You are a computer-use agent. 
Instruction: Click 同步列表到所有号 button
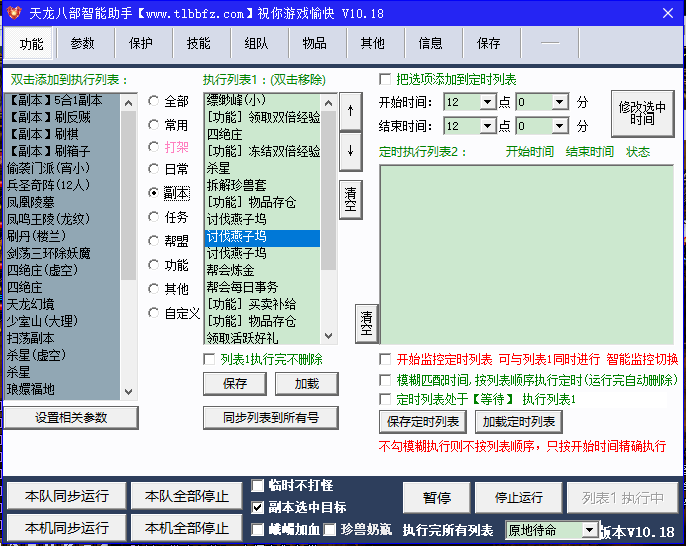271,417
